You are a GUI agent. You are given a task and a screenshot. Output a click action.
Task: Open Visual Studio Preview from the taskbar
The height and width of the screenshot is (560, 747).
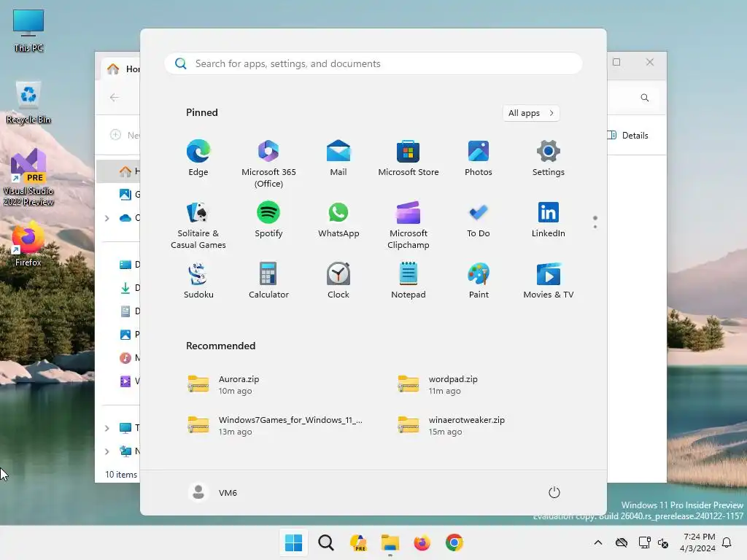coord(358,542)
